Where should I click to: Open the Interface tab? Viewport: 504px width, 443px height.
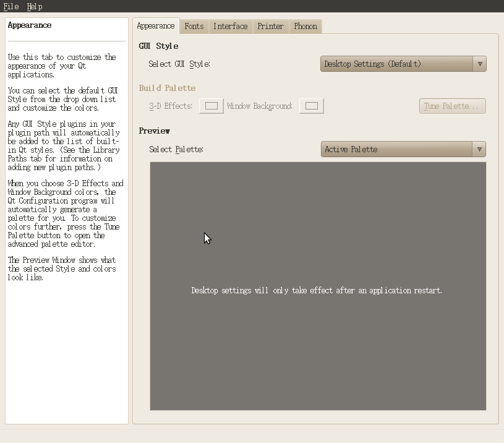(x=231, y=27)
